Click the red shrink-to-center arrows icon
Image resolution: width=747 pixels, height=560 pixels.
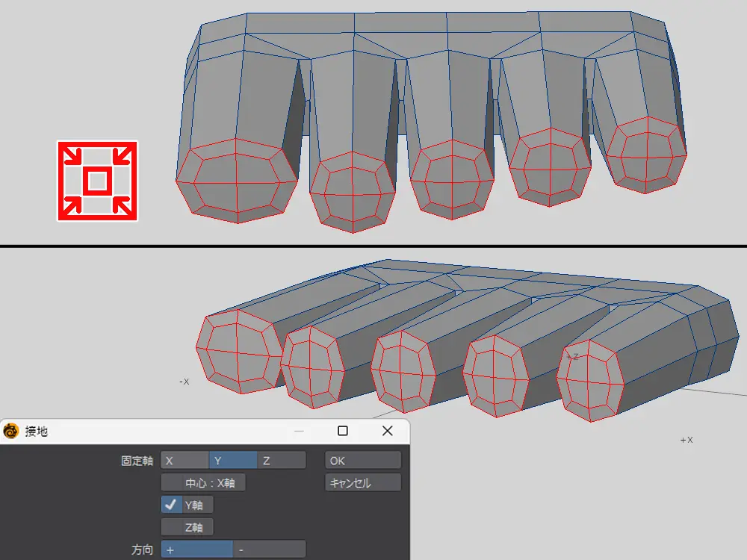click(97, 181)
